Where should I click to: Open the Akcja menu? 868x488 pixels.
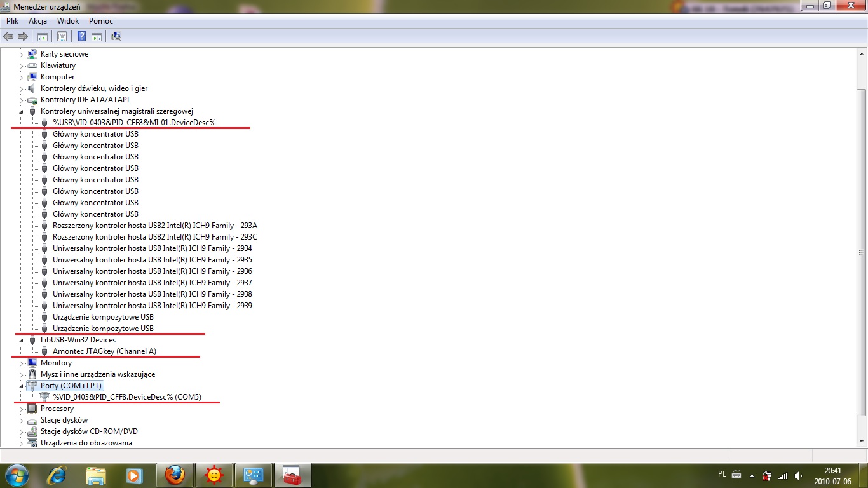point(37,20)
